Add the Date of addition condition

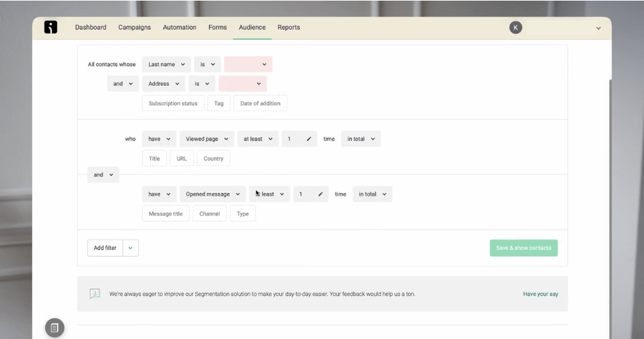coord(260,103)
